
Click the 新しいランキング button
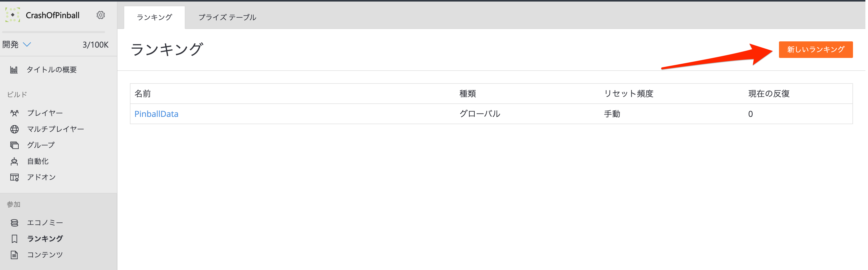click(x=815, y=49)
